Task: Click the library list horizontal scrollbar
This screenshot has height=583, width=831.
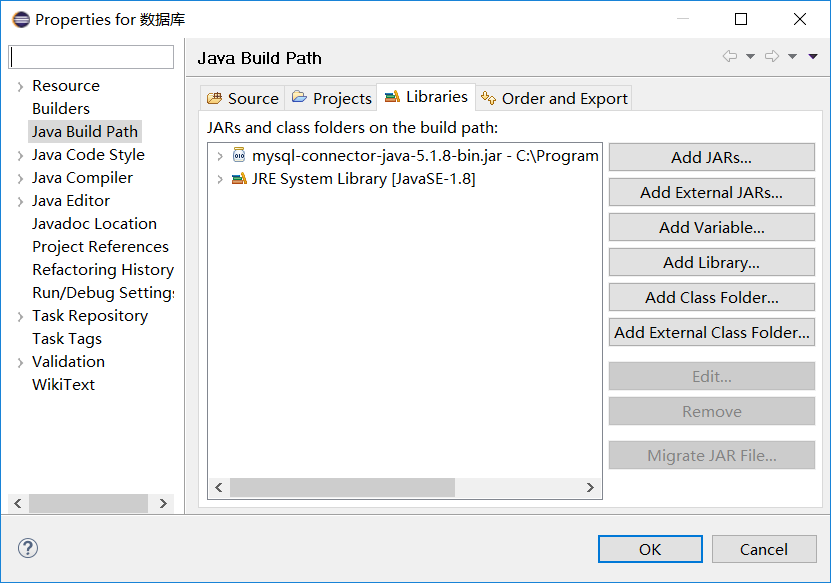Action: tap(405, 488)
